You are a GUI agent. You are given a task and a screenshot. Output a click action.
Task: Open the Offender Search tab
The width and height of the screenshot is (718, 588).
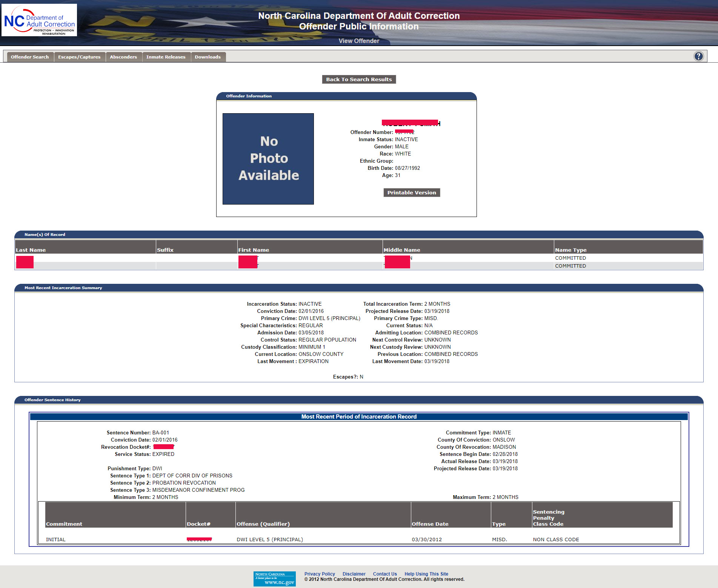(x=30, y=57)
